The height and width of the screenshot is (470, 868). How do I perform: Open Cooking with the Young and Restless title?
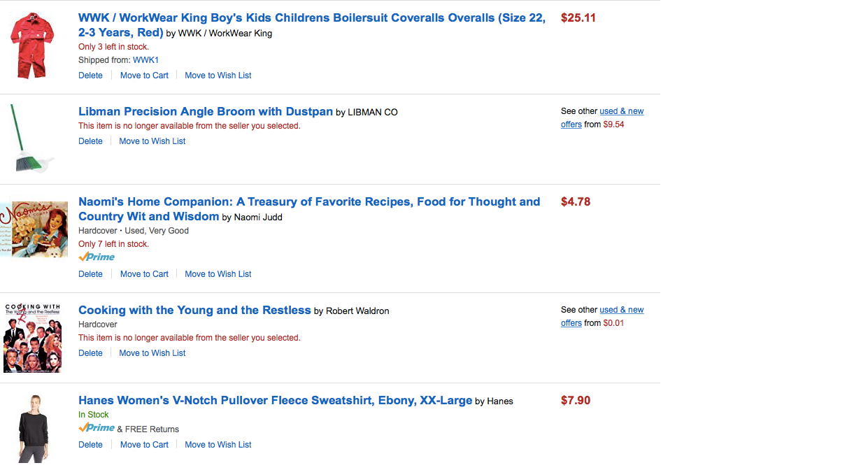tap(194, 311)
